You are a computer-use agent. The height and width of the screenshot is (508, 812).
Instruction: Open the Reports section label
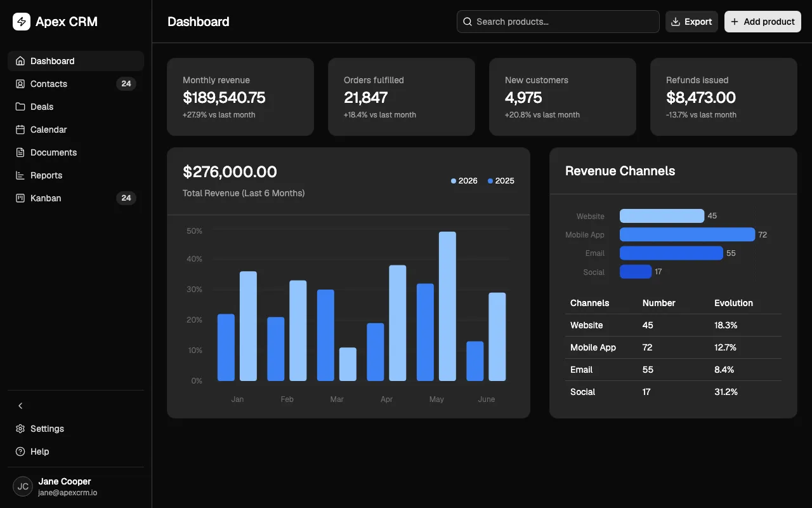(x=46, y=175)
